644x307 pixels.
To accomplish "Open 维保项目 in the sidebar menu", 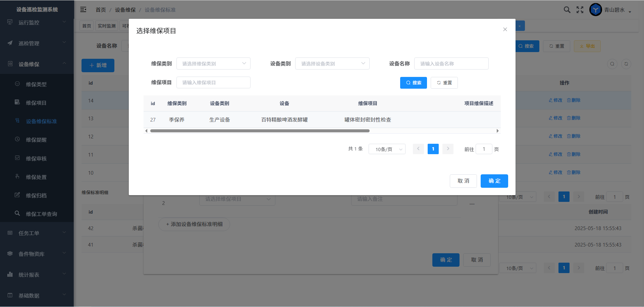I will tap(36, 103).
